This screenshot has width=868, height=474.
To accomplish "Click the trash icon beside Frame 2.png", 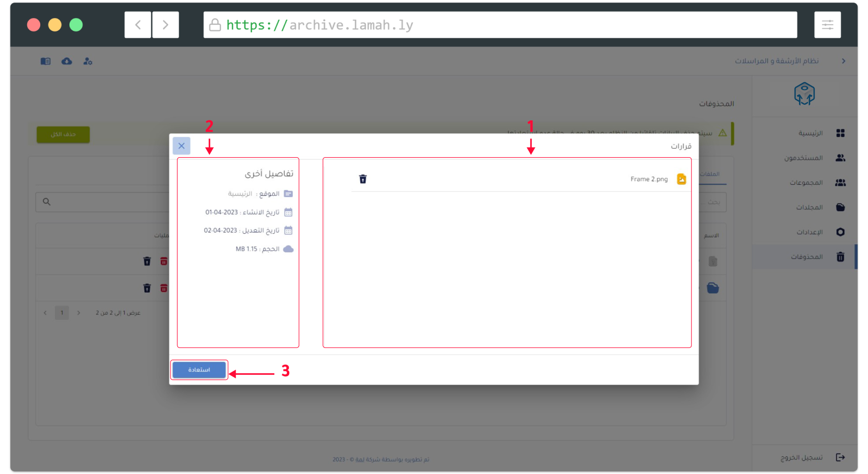I will (363, 179).
